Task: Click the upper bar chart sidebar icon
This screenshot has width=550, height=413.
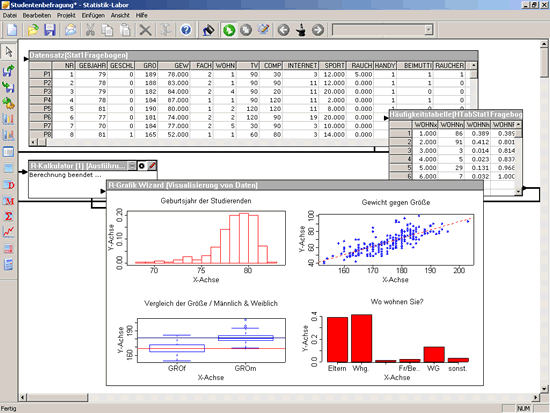Action: [8, 119]
